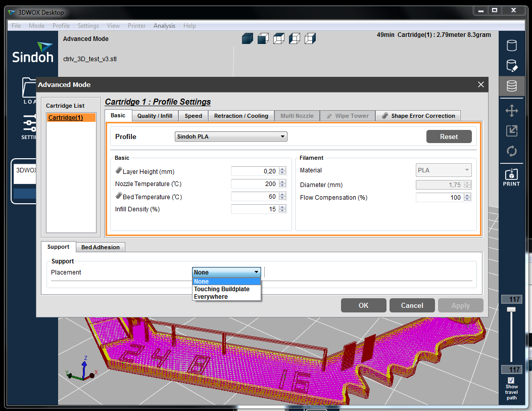This screenshot has width=532, height=411.
Task: Click the Nozzle Temperature value field
Action: (x=255, y=184)
